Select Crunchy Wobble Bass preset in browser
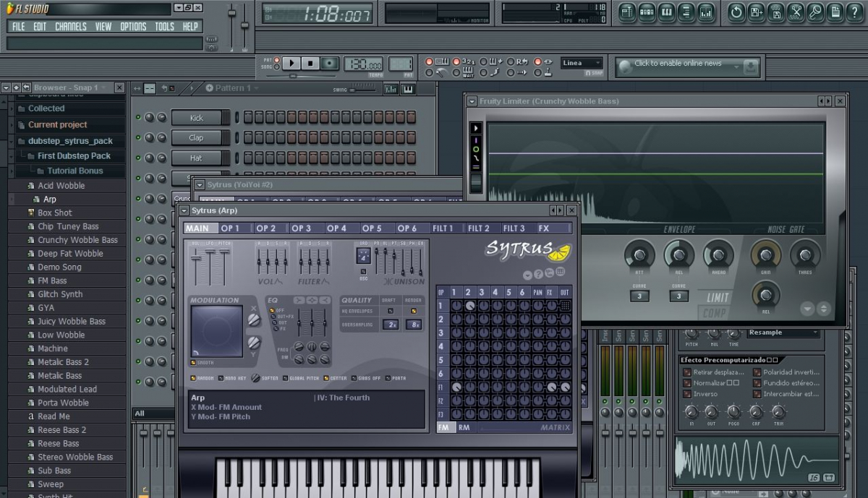The image size is (868, 498). [x=77, y=240]
